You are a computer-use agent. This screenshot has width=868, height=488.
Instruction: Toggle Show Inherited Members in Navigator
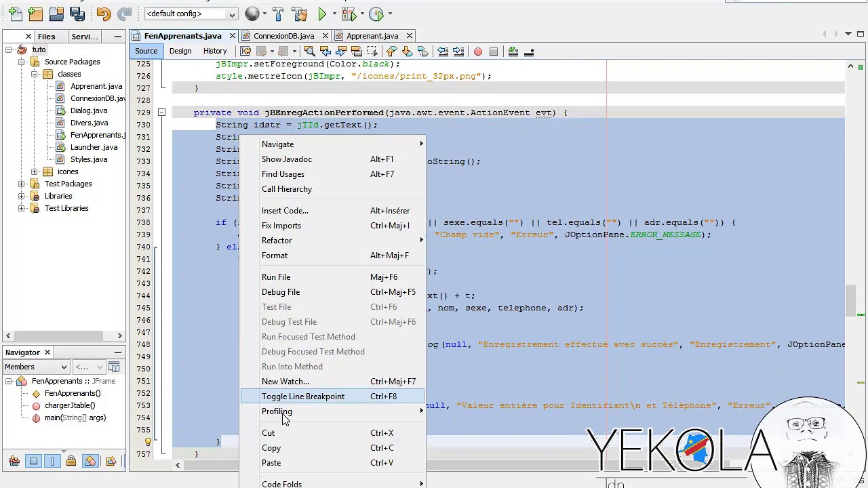(x=14, y=461)
